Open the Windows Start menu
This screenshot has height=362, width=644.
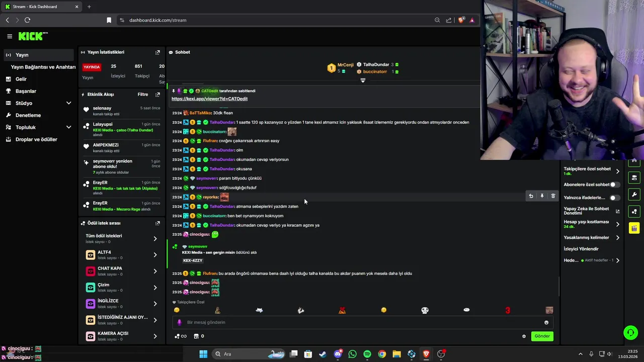[203, 354]
